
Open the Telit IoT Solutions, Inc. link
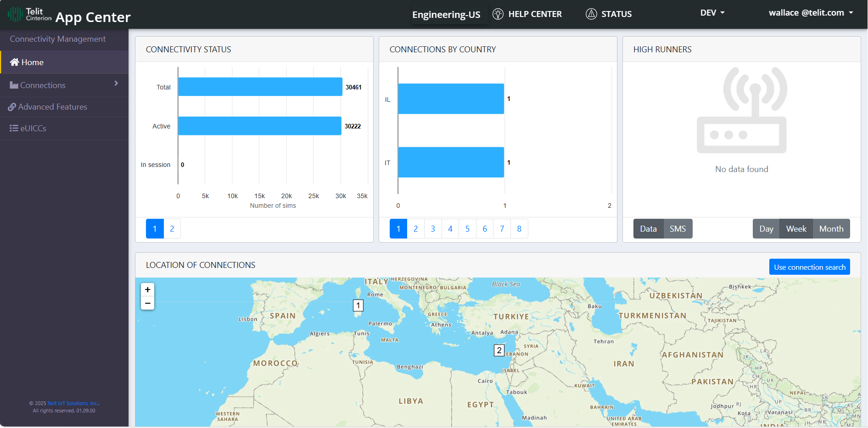tap(73, 404)
